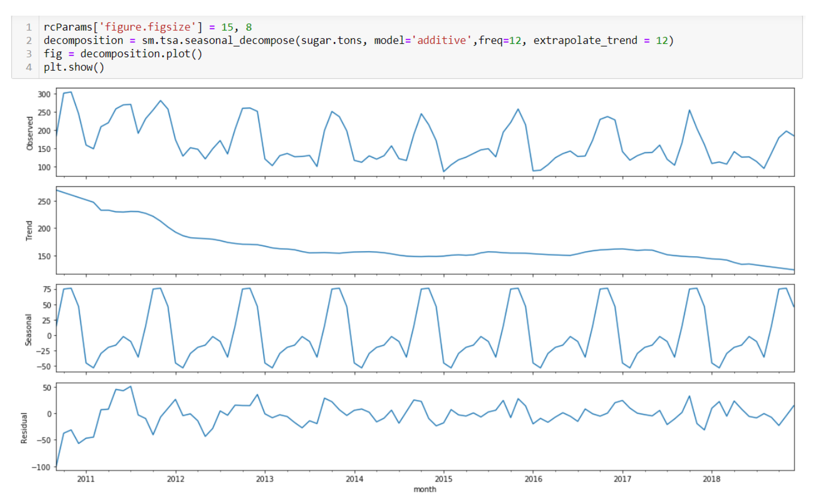Click the month x-axis label
This screenshot has width=813, height=504.
coord(424,489)
